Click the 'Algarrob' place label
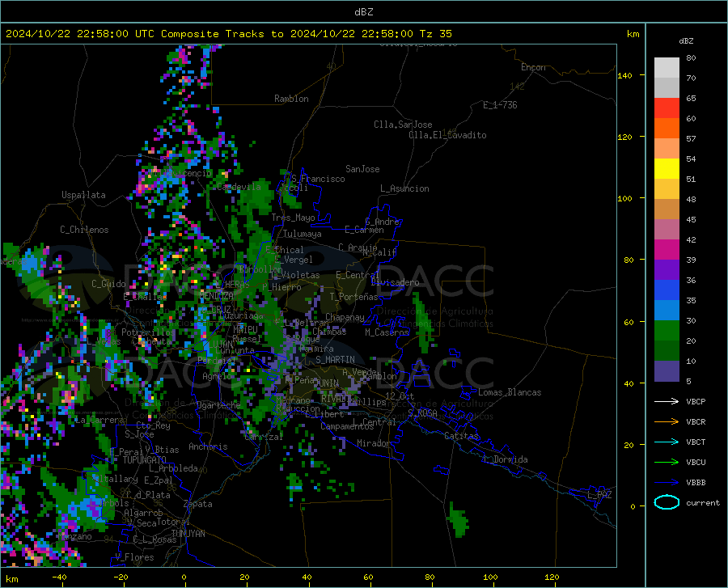This screenshot has width=728, height=588. pos(143,513)
